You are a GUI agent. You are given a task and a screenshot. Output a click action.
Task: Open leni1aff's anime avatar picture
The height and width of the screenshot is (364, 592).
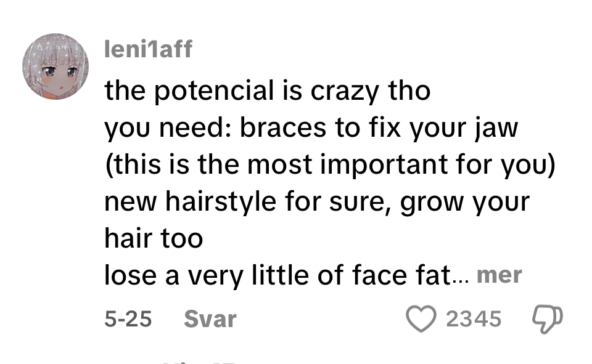(55, 67)
